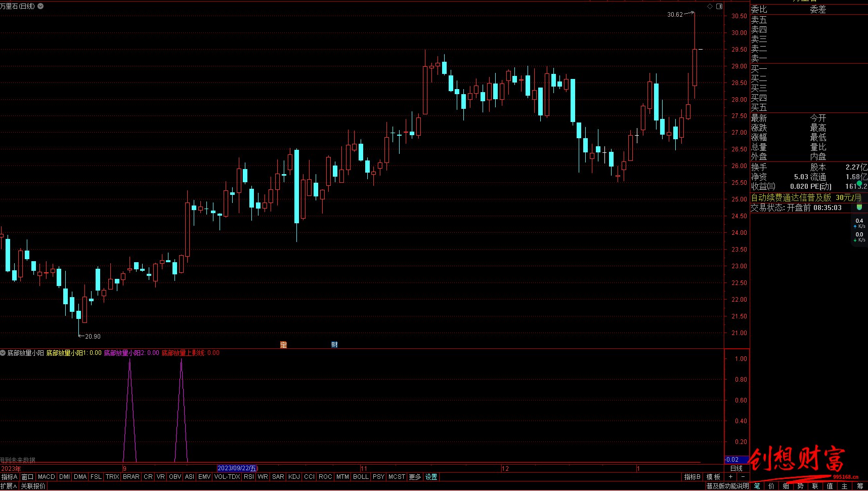This screenshot has width=868, height=491.
Task: Select the 指标B tab
Action: click(692, 477)
